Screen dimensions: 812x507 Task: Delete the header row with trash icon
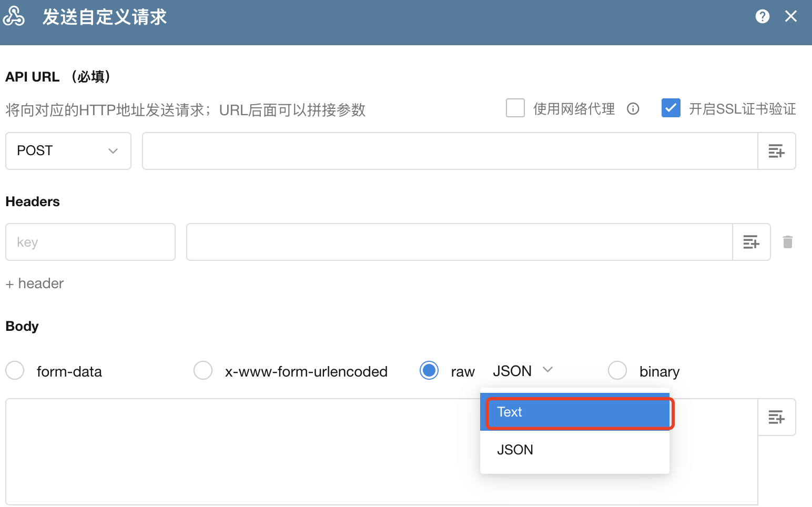pos(787,242)
